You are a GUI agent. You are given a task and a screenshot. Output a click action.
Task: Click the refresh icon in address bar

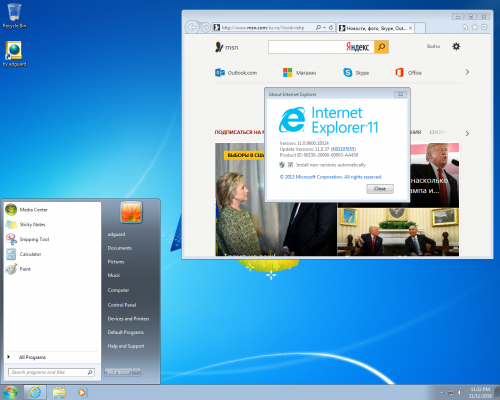pos(331,28)
